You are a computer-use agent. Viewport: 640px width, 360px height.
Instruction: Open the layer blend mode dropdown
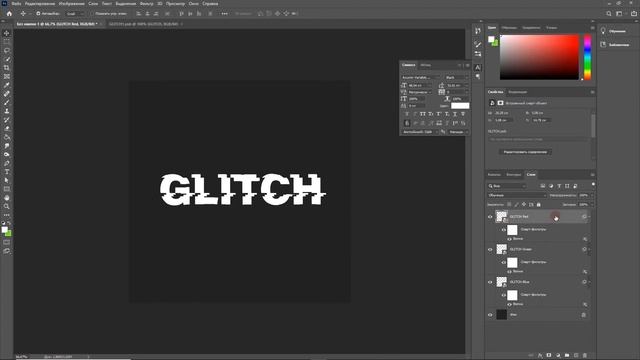(x=517, y=196)
